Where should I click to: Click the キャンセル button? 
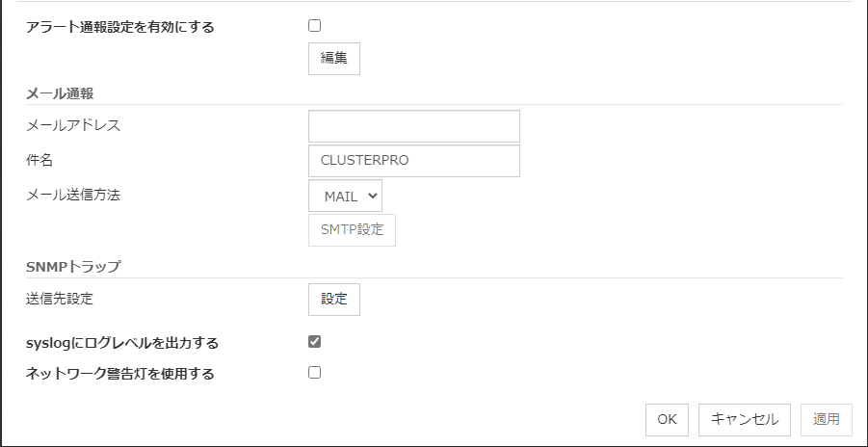744,419
